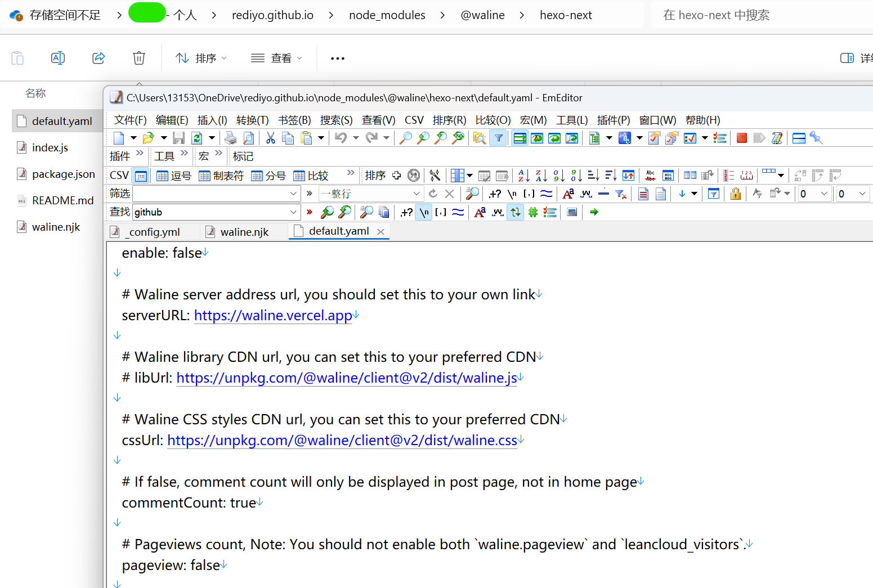873x588 pixels.
Task: Click the share icon in File Explorer
Action: click(x=99, y=58)
